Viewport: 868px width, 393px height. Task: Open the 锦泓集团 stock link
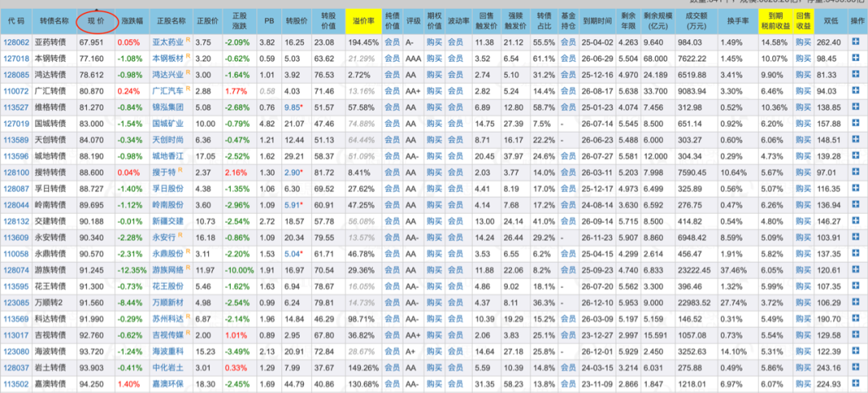[x=168, y=108]
